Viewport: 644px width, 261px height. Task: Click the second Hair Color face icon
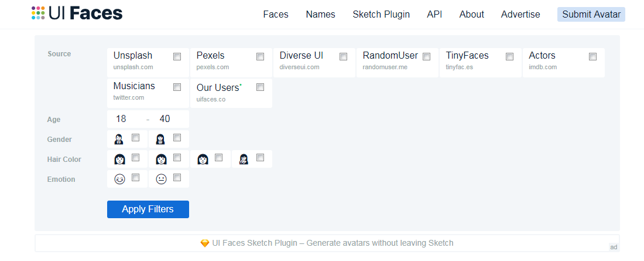click(161, 159)
